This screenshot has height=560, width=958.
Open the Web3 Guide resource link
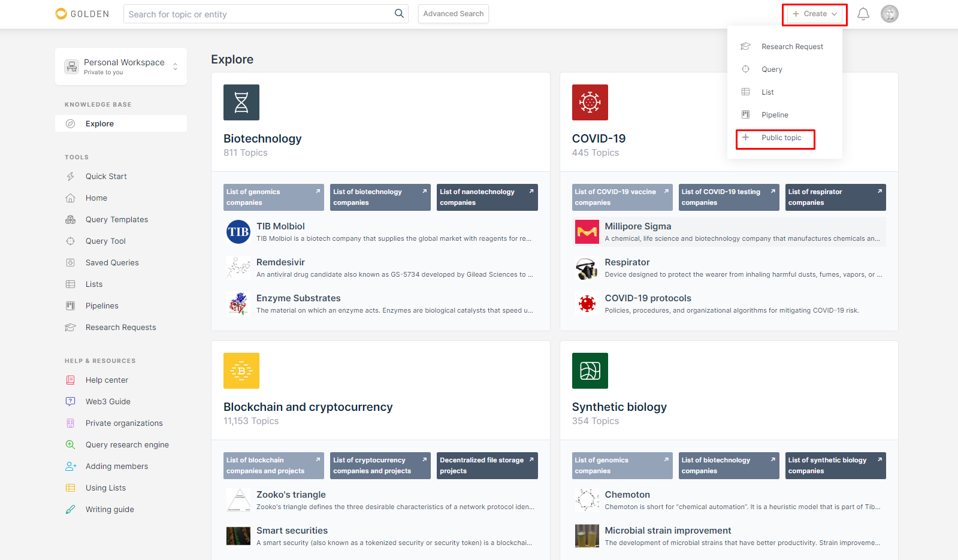tap(108, 402)
